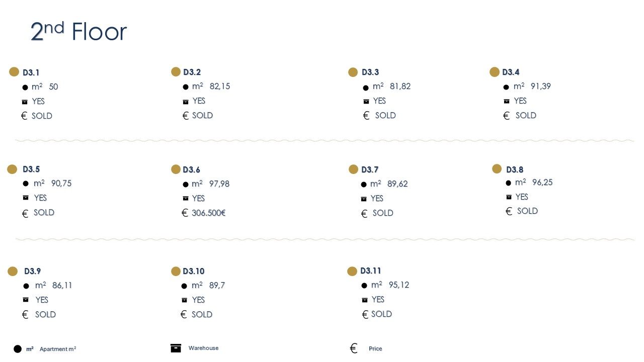
Task: Click the black dot for D3.4 area
Action: click(506, 87)
